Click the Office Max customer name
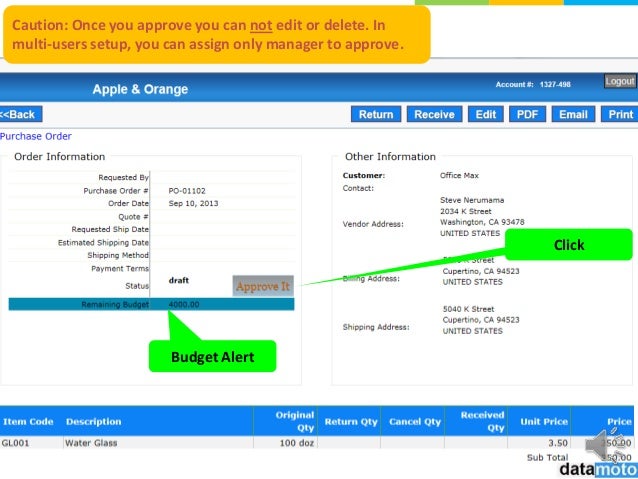This screenshot has width=638, height=479. 459,175
